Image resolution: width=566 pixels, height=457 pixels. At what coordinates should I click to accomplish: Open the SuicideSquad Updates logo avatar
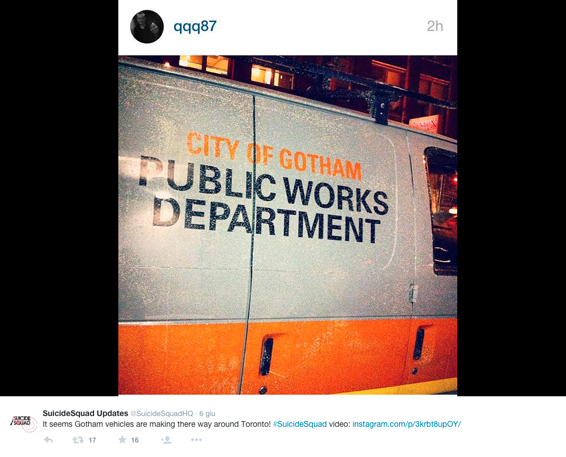coord(23,422)
